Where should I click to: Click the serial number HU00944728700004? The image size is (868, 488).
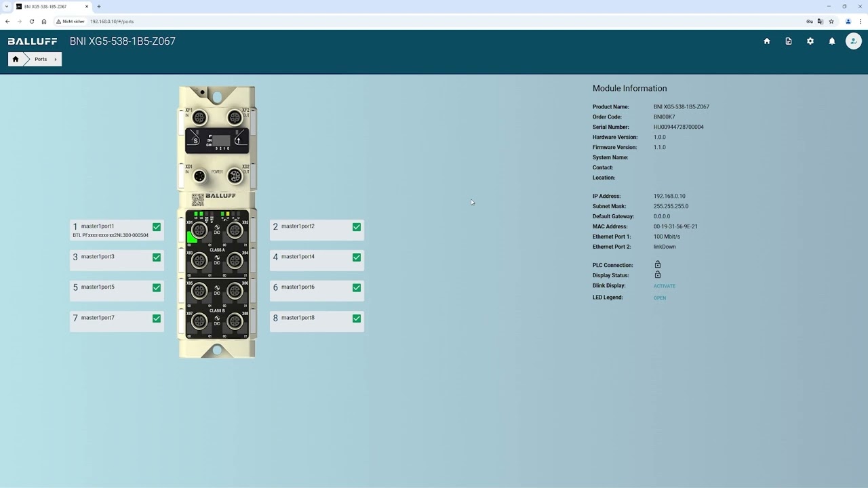[x=679, y=127]
